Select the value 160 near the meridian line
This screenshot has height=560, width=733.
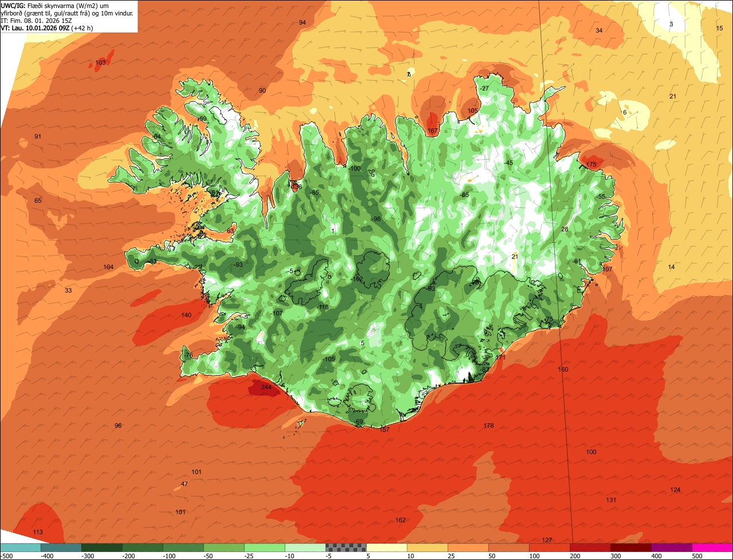tap(563, 370)
